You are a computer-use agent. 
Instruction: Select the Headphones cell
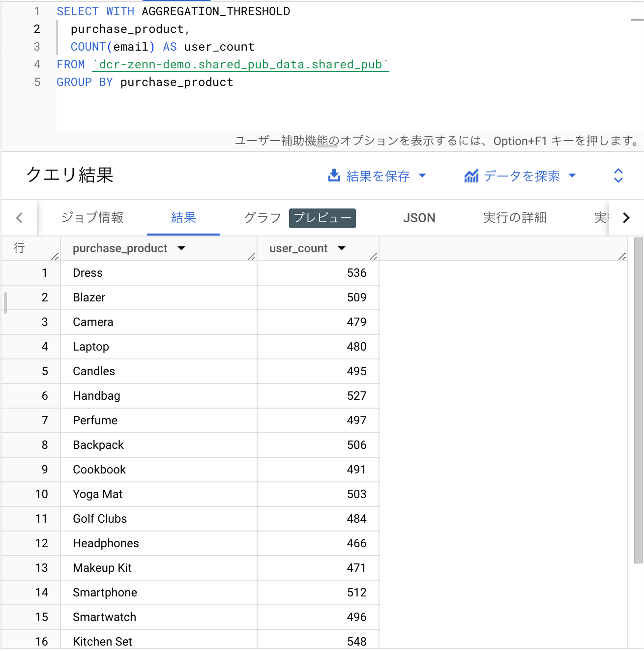(x=159, y=543)
